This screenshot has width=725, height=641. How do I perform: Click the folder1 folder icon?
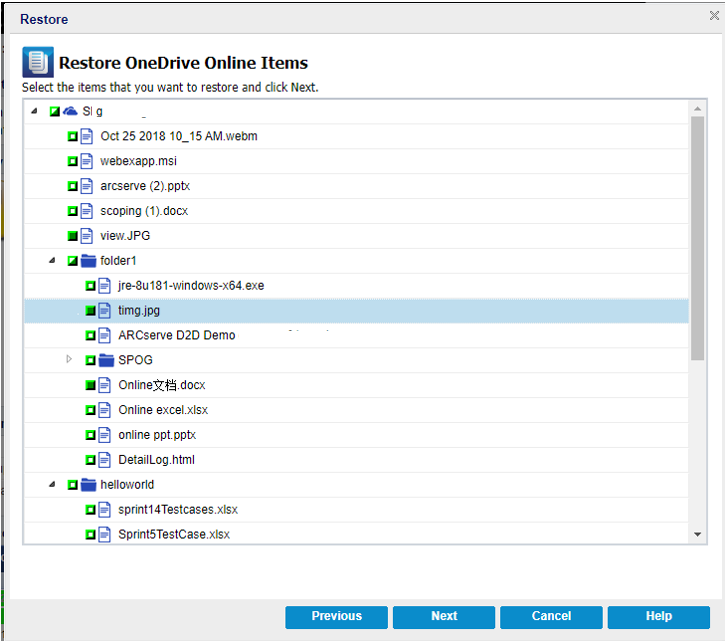(89, 261)
